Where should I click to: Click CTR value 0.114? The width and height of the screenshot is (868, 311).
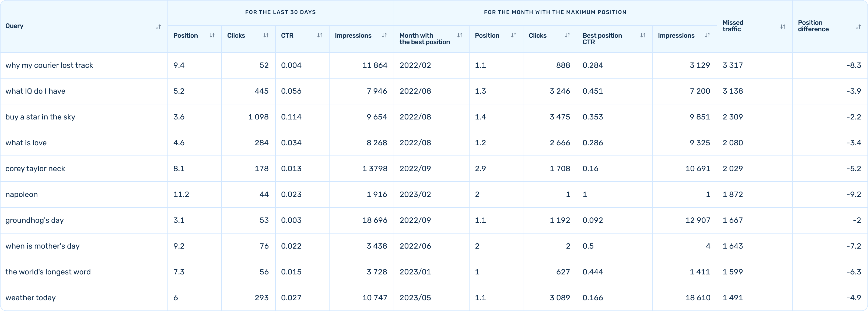click(291, 117)
